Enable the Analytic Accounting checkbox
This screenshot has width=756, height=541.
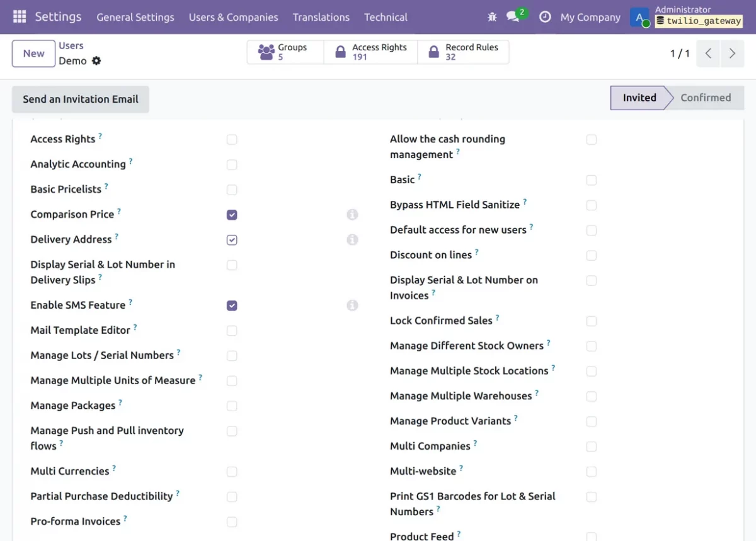pyautogui.click(x=232, y=164)
